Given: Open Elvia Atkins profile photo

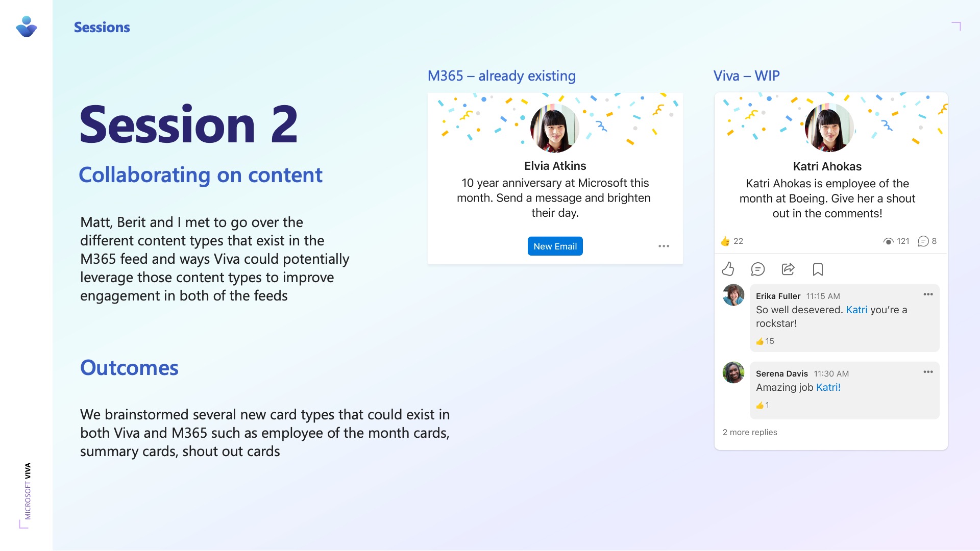Looking at the screenshot, I should [x=555, y=128].
